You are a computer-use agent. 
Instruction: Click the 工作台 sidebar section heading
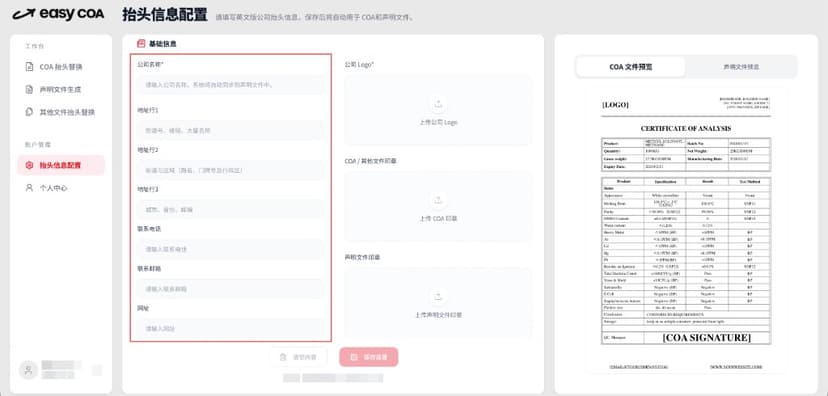click(34, 46)
